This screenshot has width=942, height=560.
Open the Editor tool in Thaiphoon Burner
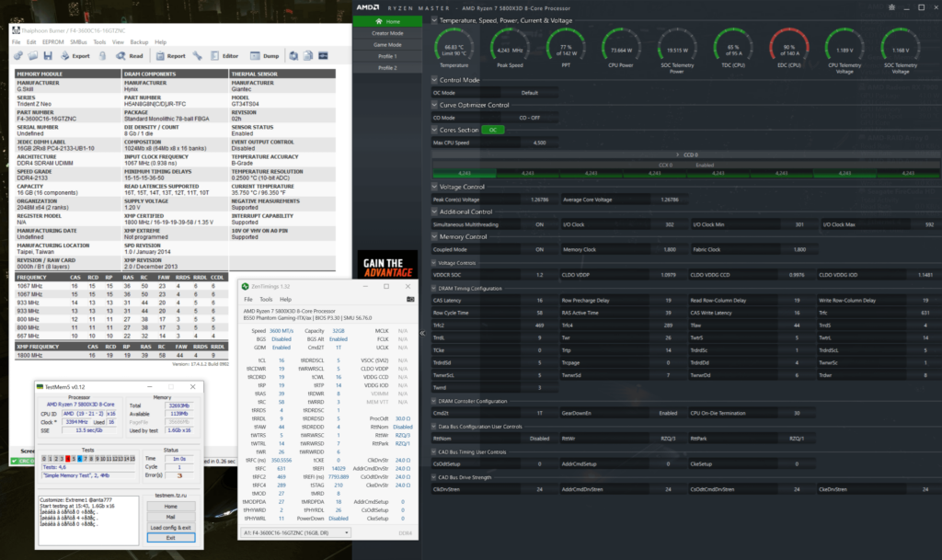224,56
